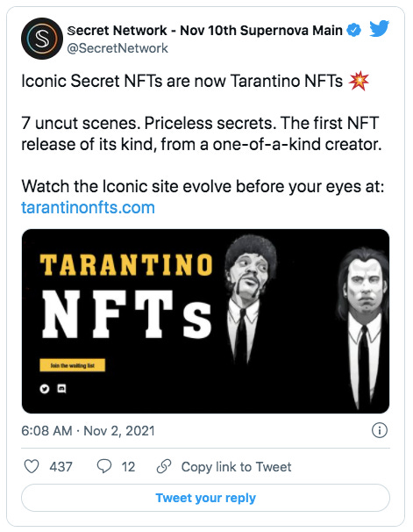Like the tweet with the heart icon
413x532 pixels.
(32, 466)
